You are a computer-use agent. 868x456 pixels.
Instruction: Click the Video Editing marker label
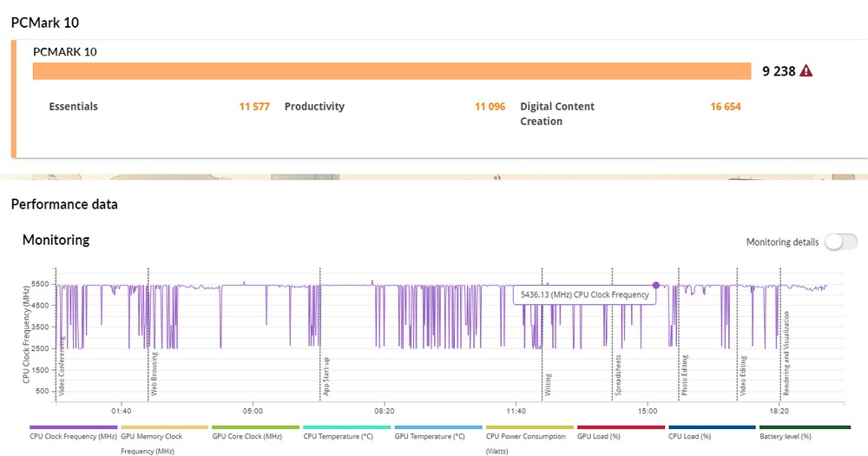click(x=743, y=376)
